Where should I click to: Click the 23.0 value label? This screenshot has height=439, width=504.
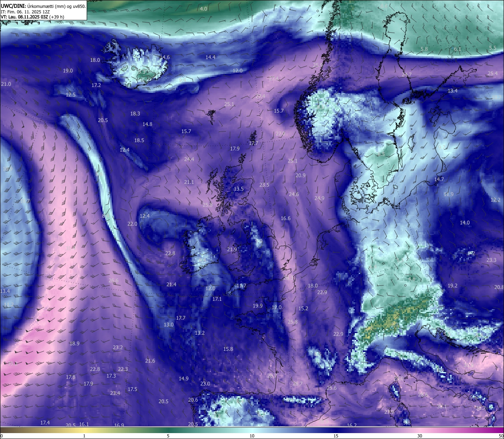[205, 383]
